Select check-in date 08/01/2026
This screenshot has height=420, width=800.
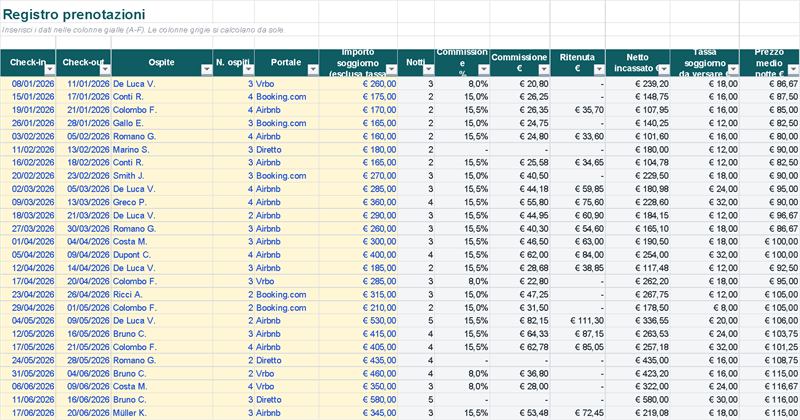[28, 84]
